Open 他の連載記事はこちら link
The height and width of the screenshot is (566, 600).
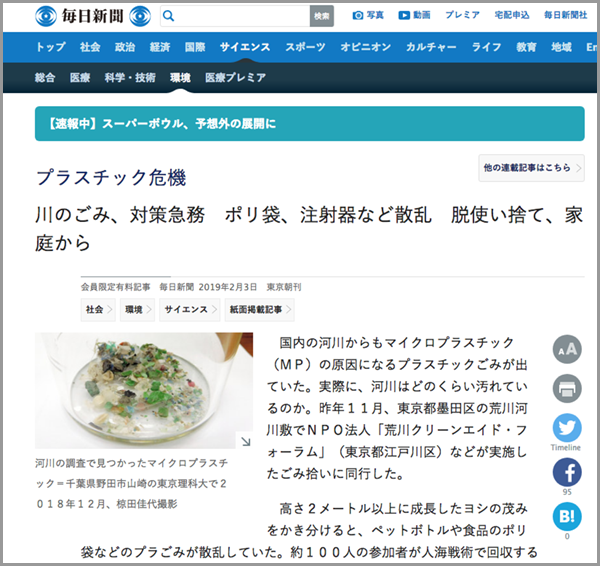[531, 168]
